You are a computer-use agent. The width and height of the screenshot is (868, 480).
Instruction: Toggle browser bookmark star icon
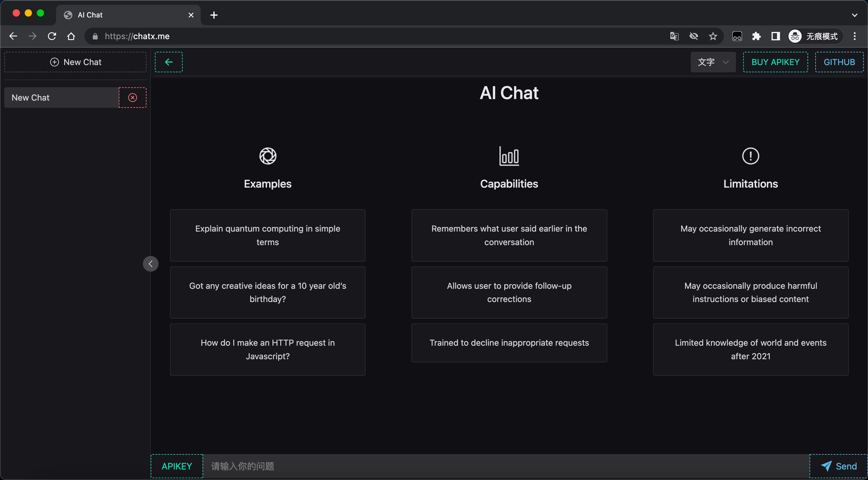click(713, 36)
